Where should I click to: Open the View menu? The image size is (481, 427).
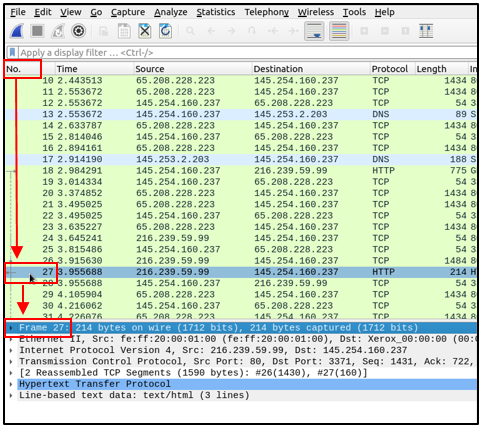[71, 12]
